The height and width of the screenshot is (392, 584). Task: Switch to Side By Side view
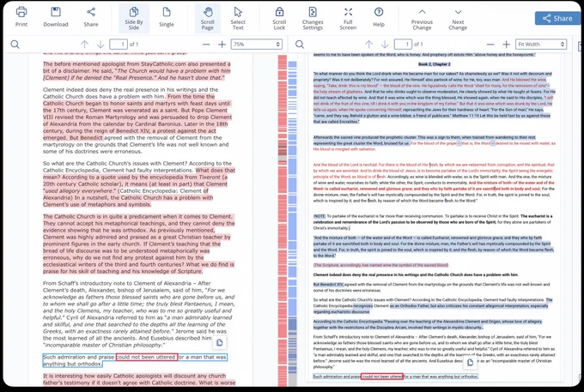[134, 19]
